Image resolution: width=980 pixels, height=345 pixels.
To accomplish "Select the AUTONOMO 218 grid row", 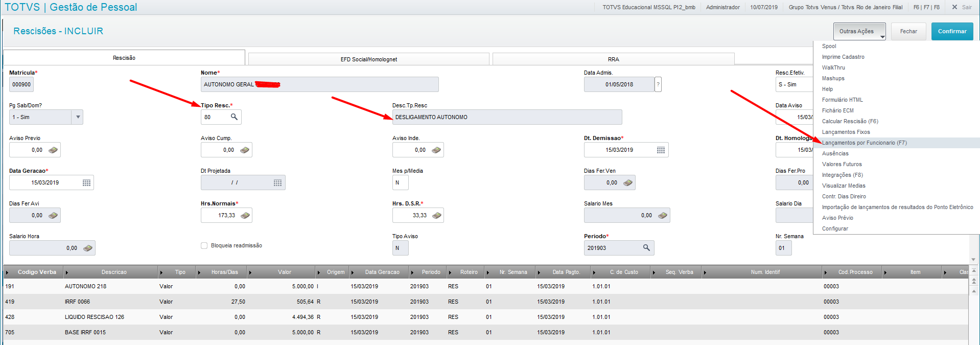I will (486, 286).
